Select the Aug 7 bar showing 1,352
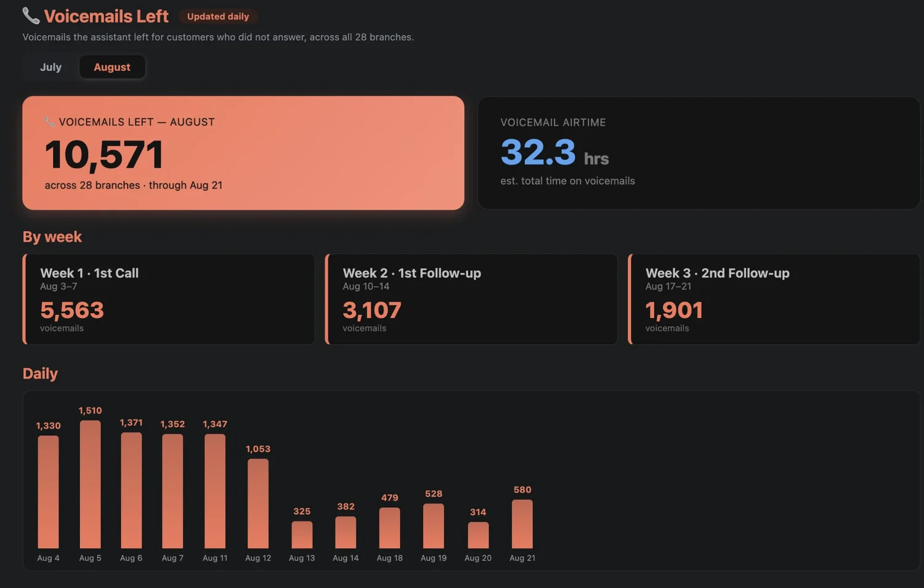The width and height of the screenshot is (924, 588). pyautogui.click(x=172, y=491)
